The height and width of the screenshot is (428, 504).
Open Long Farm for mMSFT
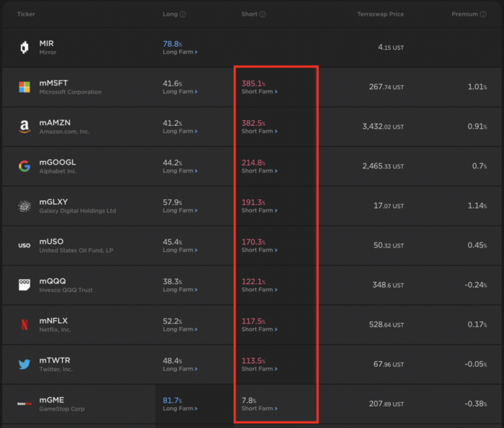click(x=180, y=91)
